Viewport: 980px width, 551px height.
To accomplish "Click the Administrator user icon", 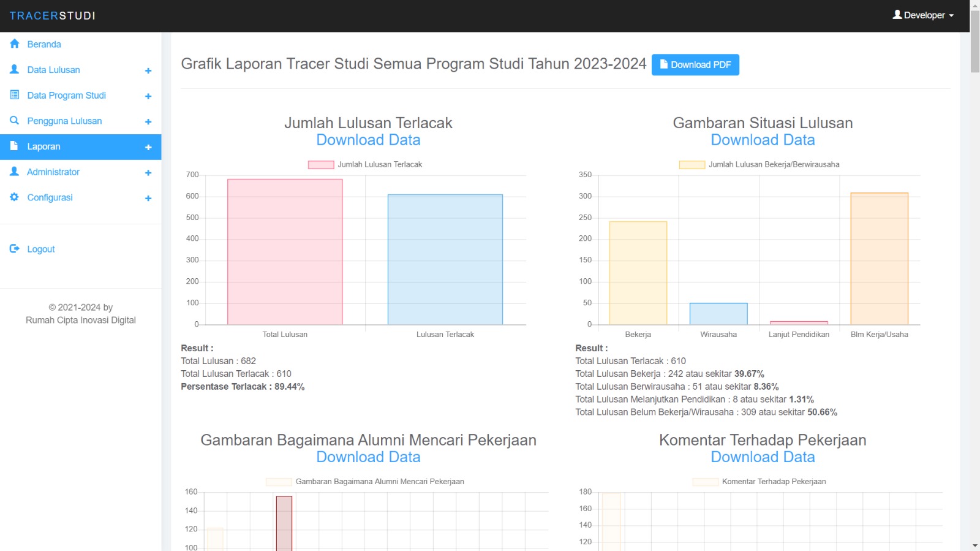I will 15,172.
